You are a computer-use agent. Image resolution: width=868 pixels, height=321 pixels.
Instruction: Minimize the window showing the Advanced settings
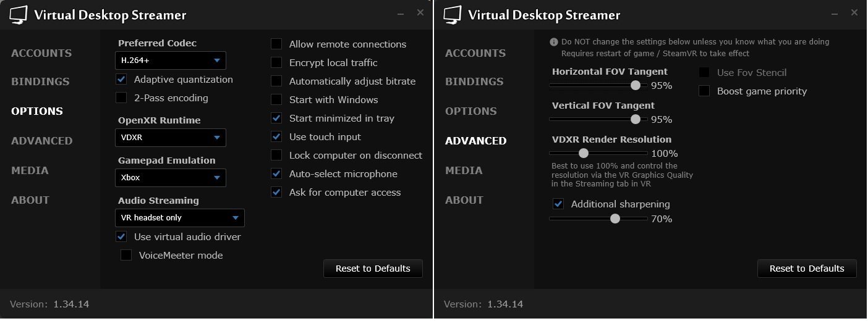(x=835, y=12)
